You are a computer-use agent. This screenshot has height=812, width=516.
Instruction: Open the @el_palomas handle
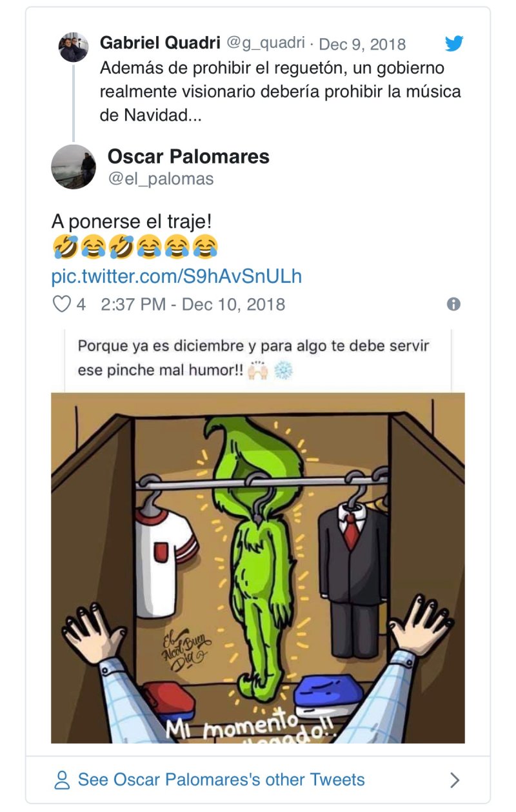click(x=161, y=179)
